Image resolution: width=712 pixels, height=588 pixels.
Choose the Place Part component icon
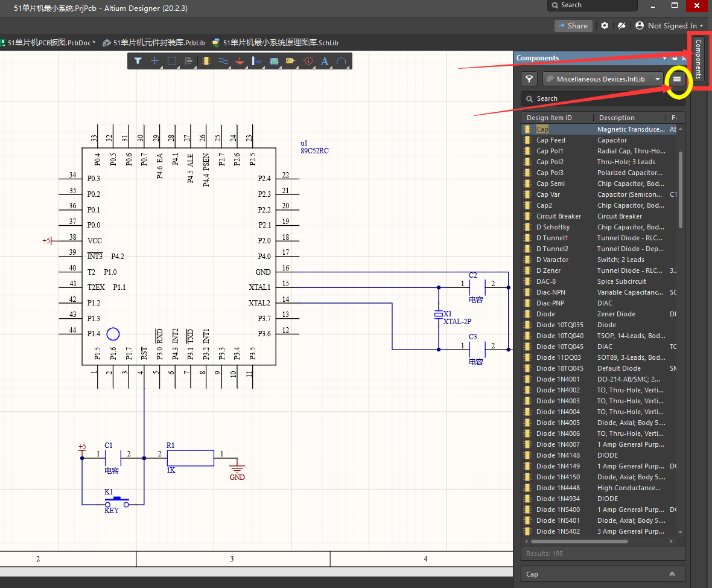(x=206, y=61)
